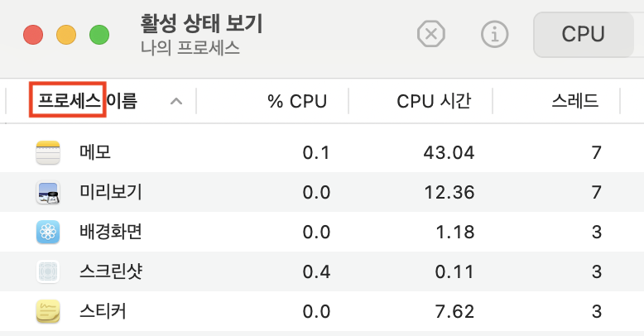This screenshot has height=336, width=644.
Task: Click the 메모 app icon
Action: 48,152
